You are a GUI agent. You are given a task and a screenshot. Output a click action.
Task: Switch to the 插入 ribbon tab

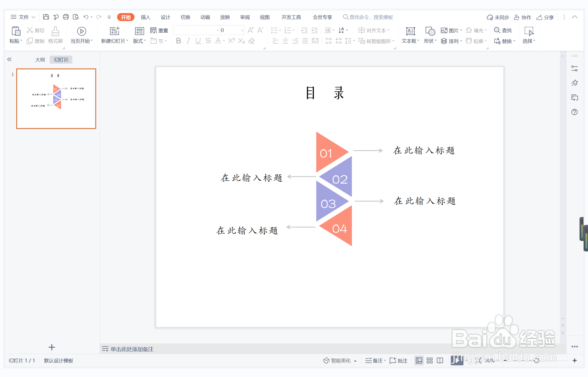click(145, 17)
